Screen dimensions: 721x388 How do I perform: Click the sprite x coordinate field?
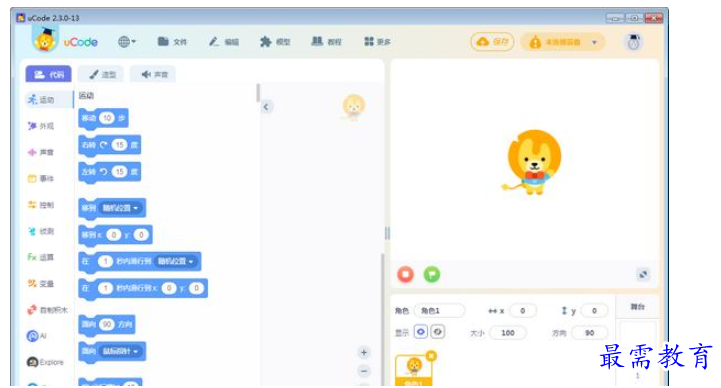coord(522,311)
